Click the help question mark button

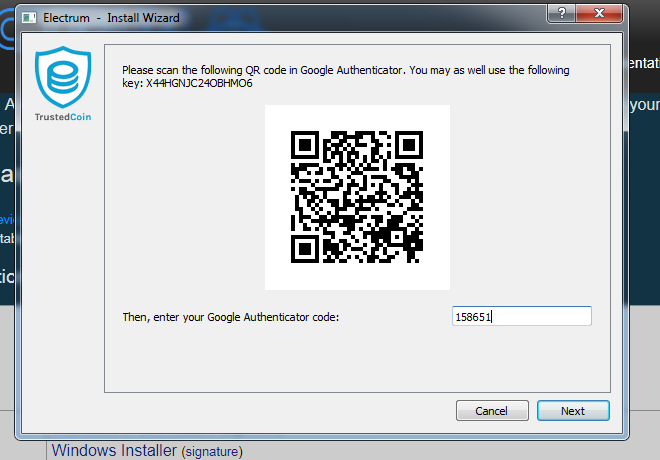point(562,13)
